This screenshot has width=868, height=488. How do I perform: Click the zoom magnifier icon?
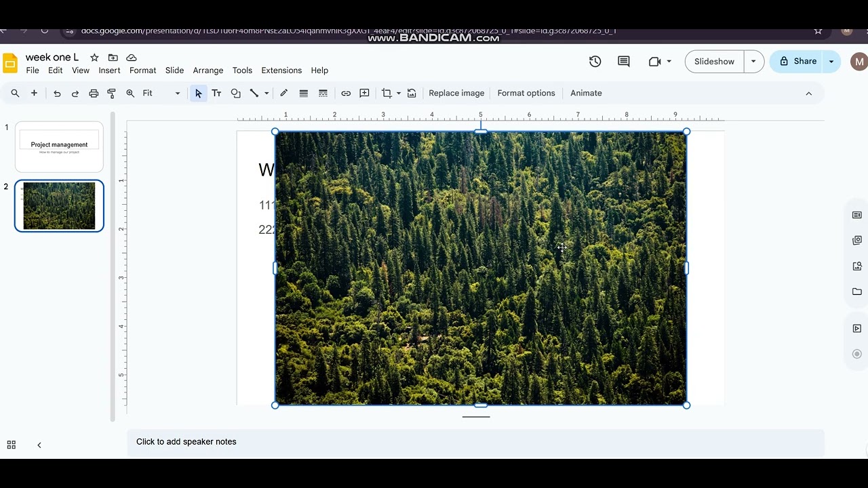point(130,94)
